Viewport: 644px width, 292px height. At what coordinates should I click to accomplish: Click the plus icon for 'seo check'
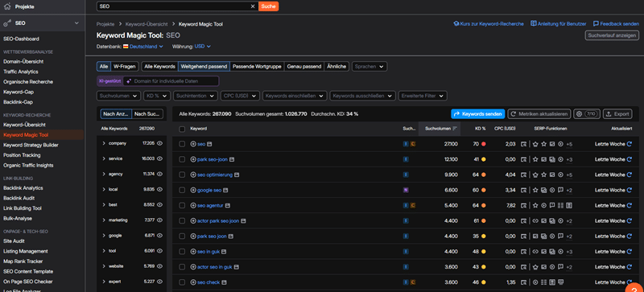(193, 282)
